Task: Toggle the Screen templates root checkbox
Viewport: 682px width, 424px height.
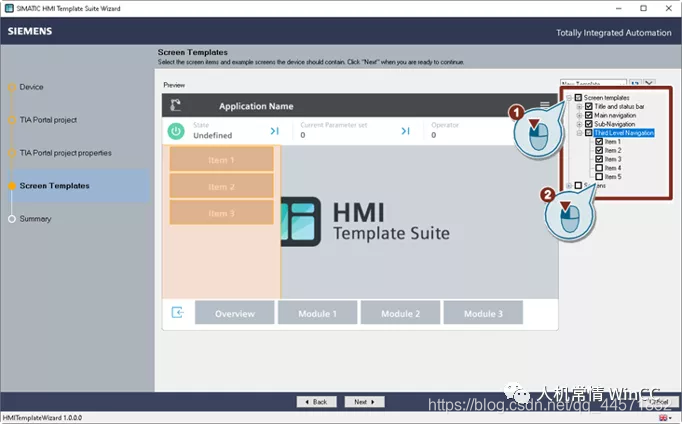Action: click(x=578, y=97)
